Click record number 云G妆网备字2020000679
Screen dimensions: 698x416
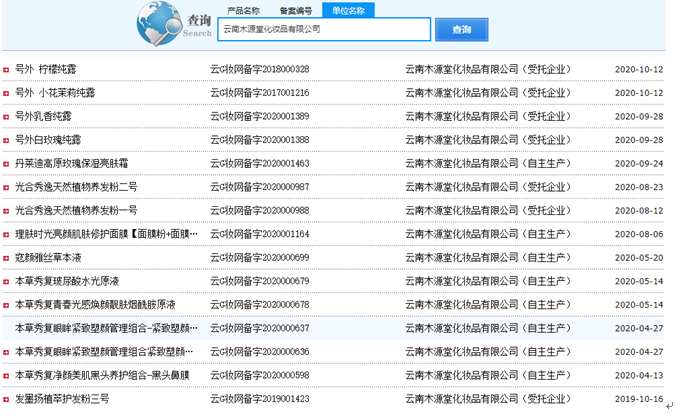point(260,282)
